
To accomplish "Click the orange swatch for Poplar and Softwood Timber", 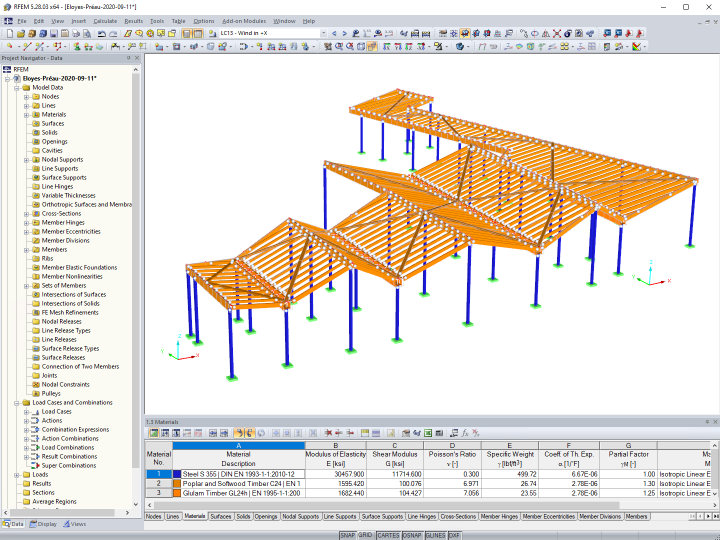I will pos(177,484).
